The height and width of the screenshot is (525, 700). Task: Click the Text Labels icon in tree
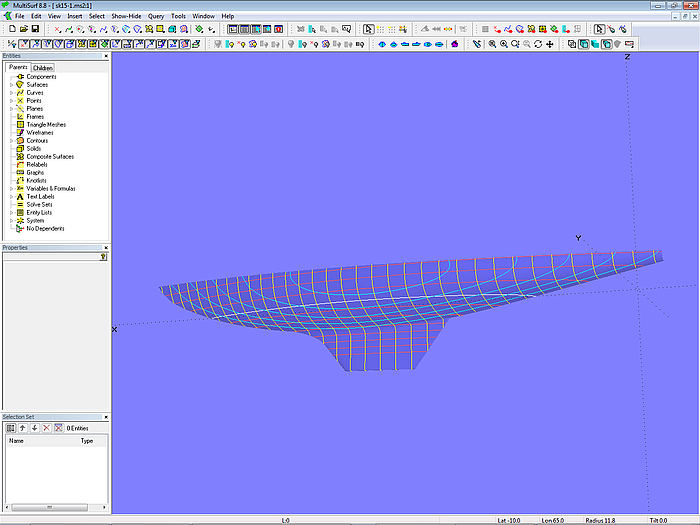(x=19, y=197)
